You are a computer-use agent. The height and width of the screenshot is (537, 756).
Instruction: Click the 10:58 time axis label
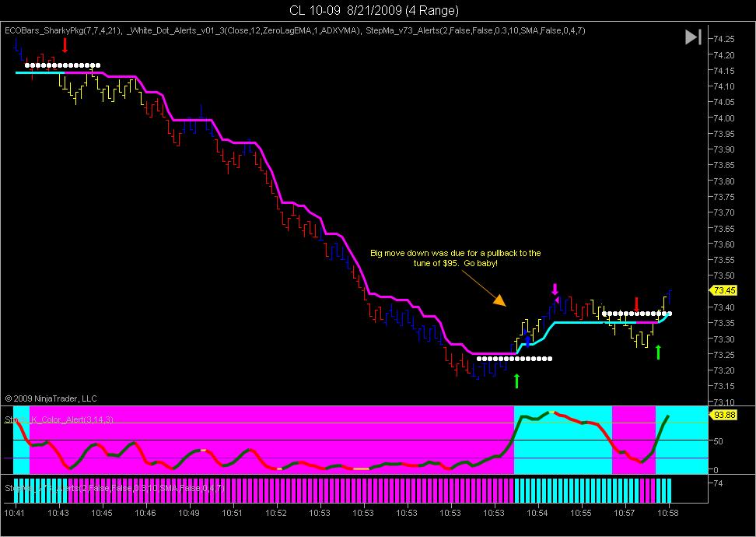(x=669, y=513)
